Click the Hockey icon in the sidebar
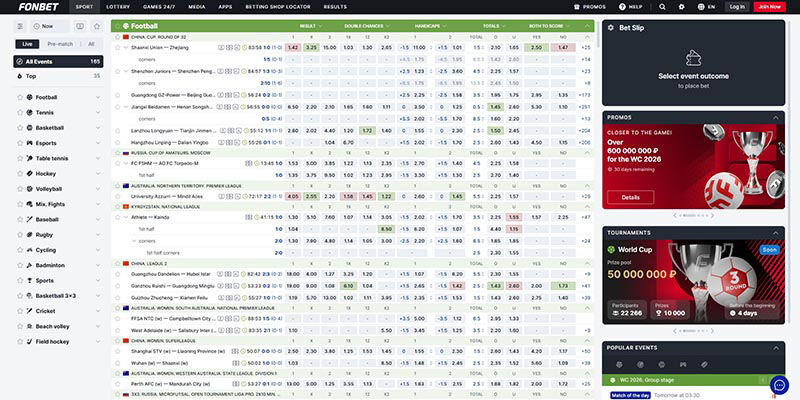The height and width of the screenshot is (400, 800). [30, 173]
